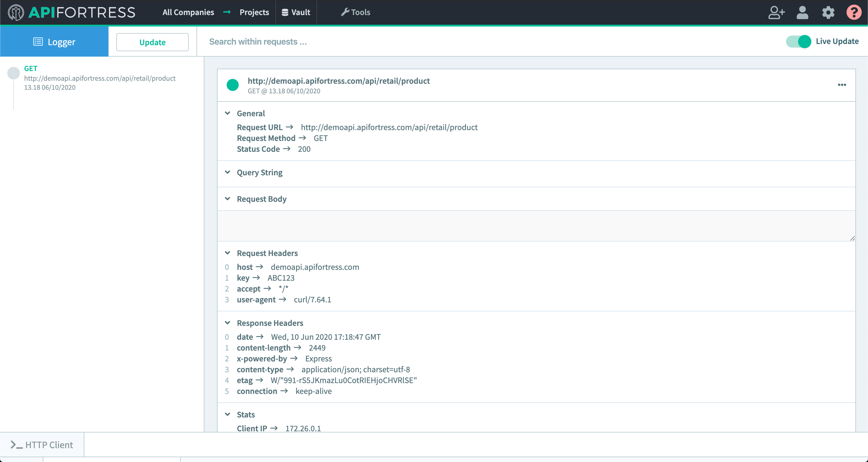Select the All Companies menu item
868x462 pixels.
[188, 12]
